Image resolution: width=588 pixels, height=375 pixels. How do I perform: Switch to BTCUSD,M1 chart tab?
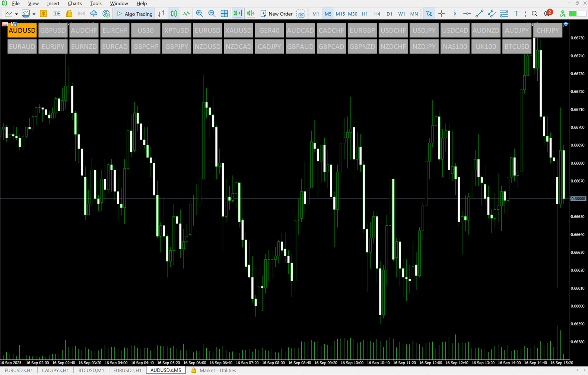(x=91, y=371)
